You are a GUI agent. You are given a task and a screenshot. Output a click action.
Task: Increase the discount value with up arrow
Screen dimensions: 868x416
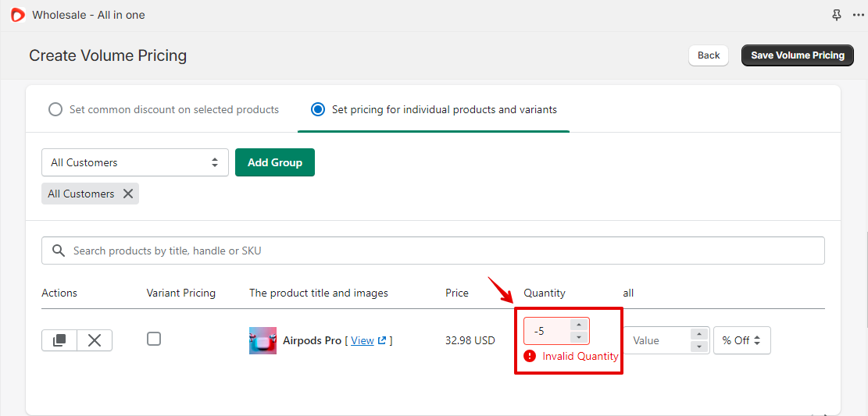(699, 334)
